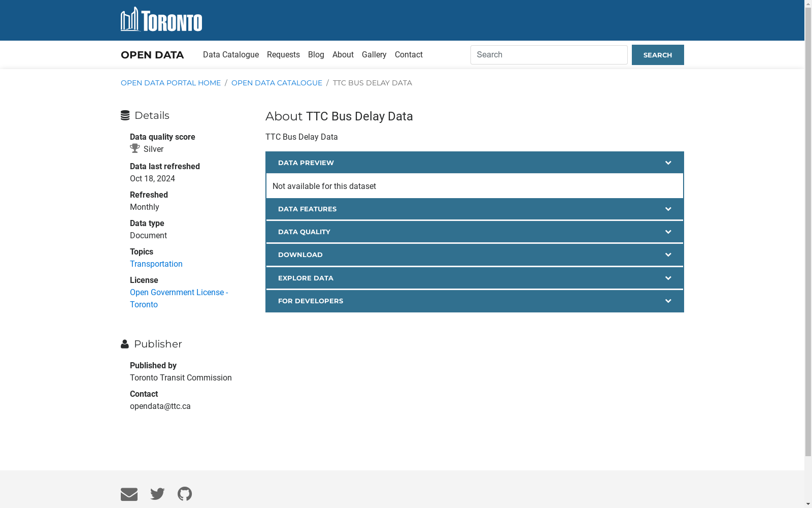Image resolution: width=812 pixels, height=508 pixels.
Task: Click the Toronto logo in header
Action: tap(161, 19)
